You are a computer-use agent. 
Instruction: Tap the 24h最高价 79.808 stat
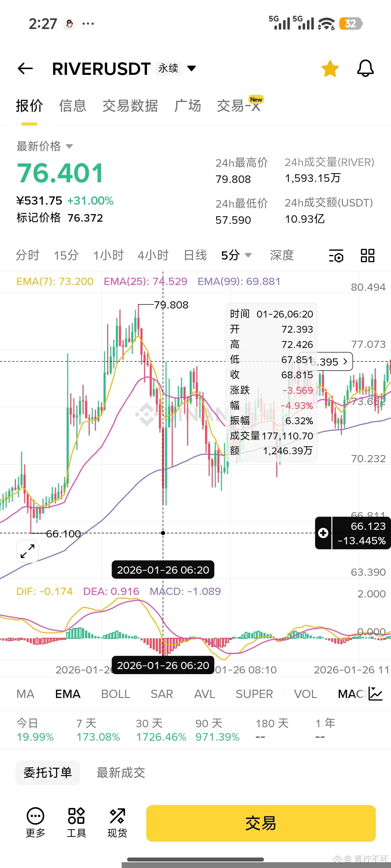point(241,171)
